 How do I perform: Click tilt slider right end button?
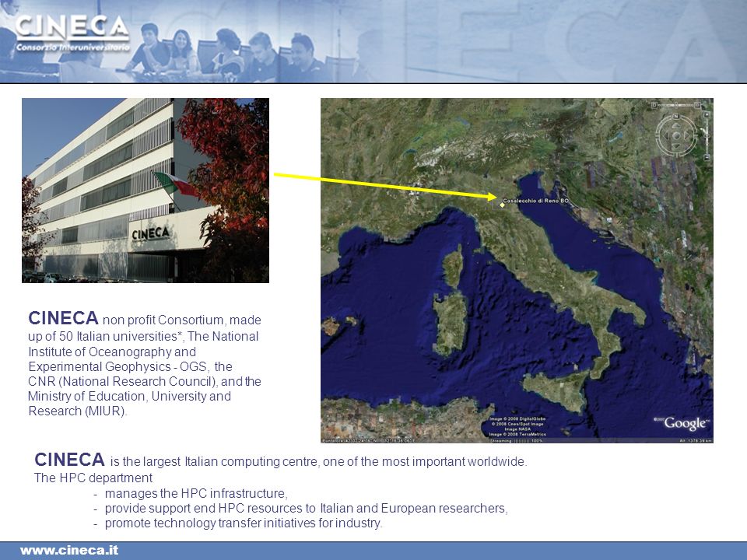pyautogui.click(x=697, y=105)
